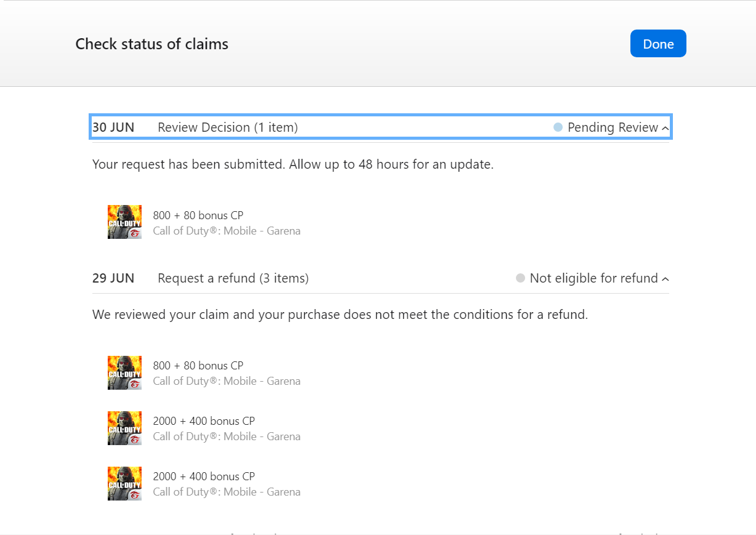Click game icon beside 800 + 80 CP in refund claim
The height and width of the screenshot is (535, 756).
[124, 372]
